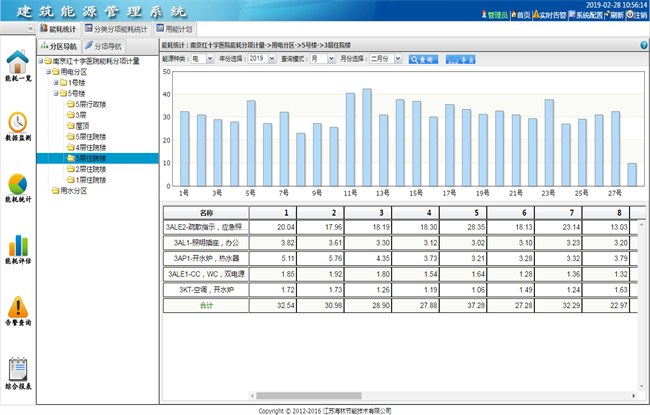Collapse the 用电分区 tree node
Screen dimensions: 650x415
(48, 72)
